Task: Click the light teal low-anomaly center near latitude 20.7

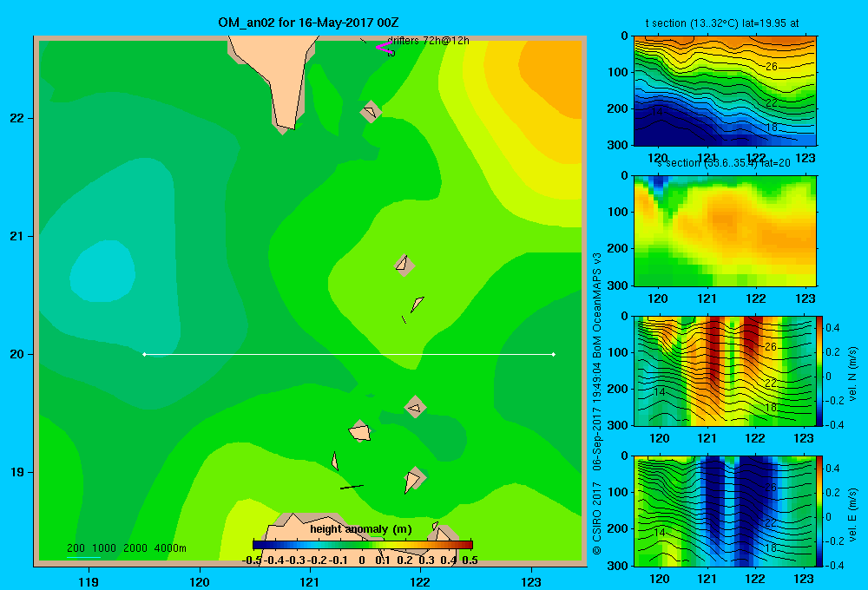Action: [103, 272]
